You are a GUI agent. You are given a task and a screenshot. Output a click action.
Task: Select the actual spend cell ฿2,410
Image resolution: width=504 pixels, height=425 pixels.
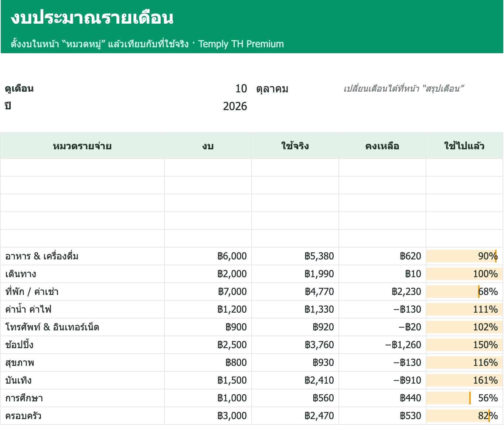click(295, 380)
